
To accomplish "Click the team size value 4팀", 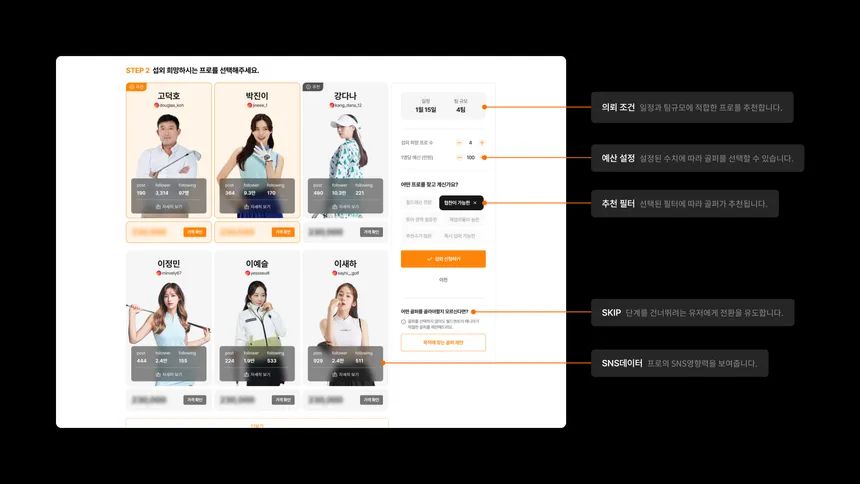I will [x=461, y=110].
